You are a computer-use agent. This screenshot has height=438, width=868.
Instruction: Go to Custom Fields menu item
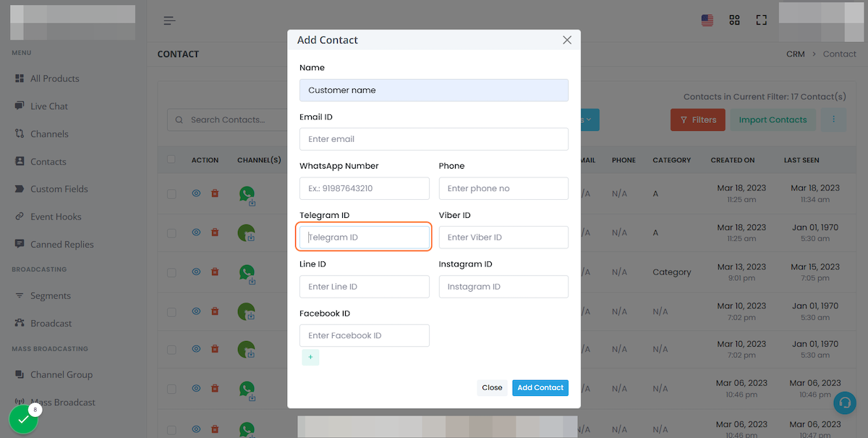point(59,189)
